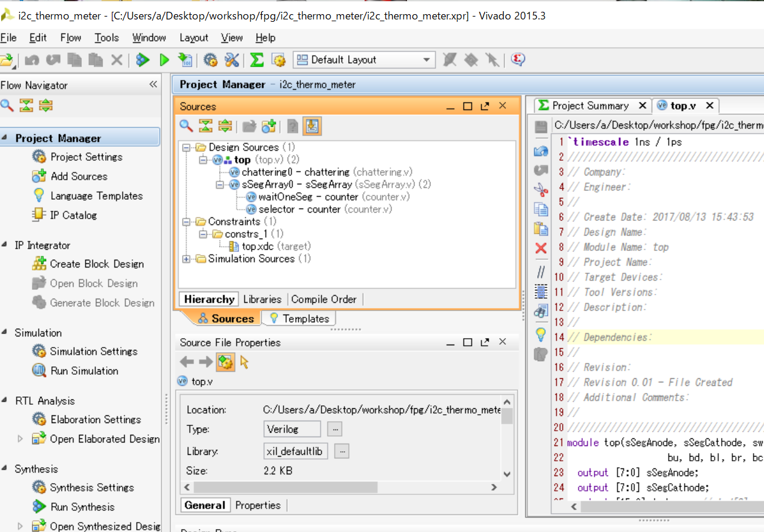Click Add Sources icon in Sources panel toolbar
Viewport: 764px width, 532px height.
point(269,125)
